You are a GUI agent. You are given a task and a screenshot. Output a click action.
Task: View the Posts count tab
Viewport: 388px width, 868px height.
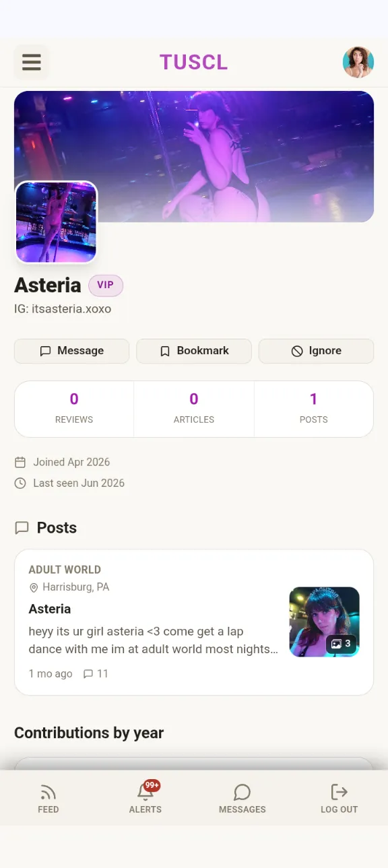[x=313, y=409]
